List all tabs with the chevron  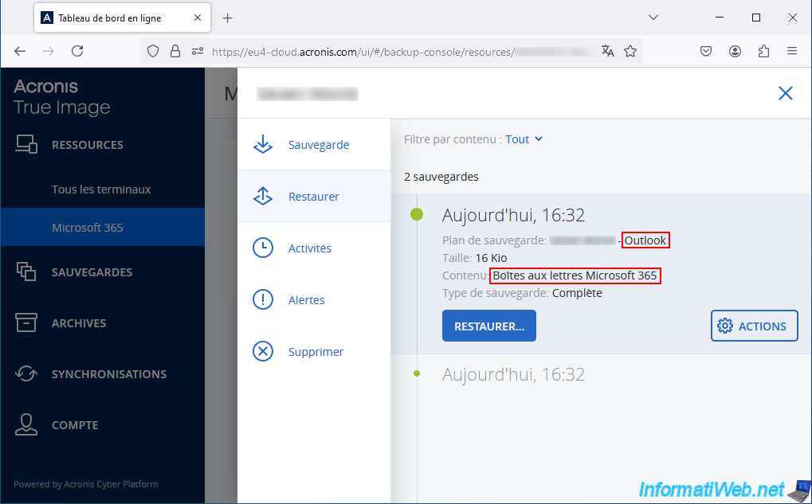(653, 18)
